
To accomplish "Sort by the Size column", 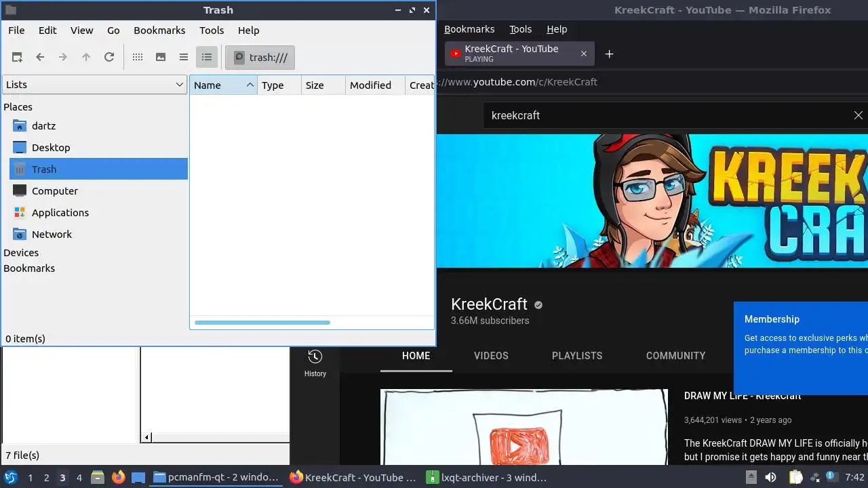I will 323,85.
